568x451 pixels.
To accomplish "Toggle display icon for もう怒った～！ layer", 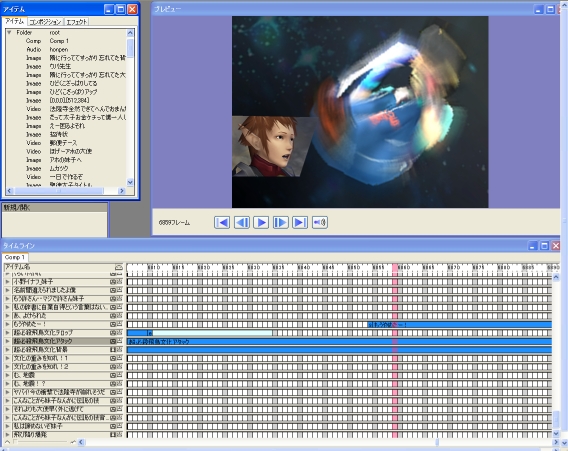I will coord(113,324).
